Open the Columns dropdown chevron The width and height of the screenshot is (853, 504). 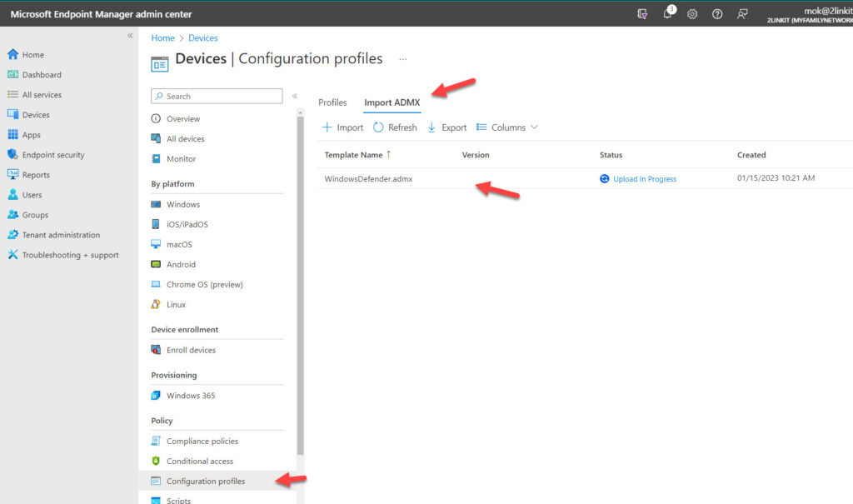tap(534, 127)
